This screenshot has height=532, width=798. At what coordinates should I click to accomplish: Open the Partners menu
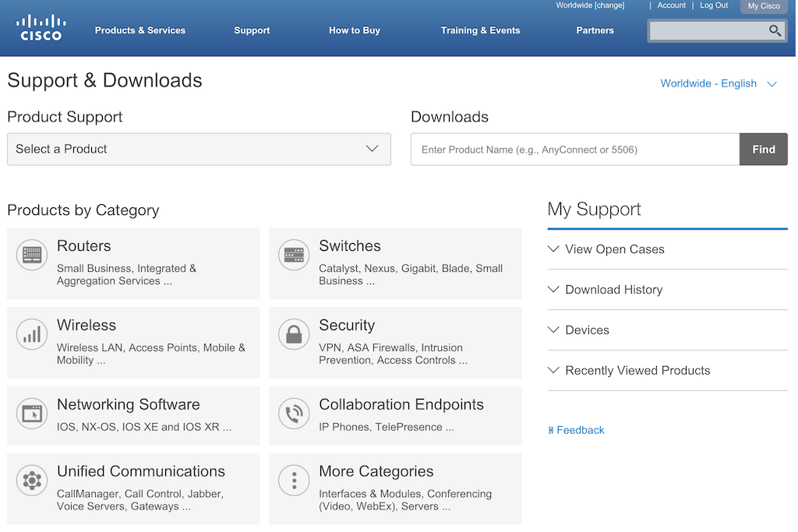click(x=595, y=30)
